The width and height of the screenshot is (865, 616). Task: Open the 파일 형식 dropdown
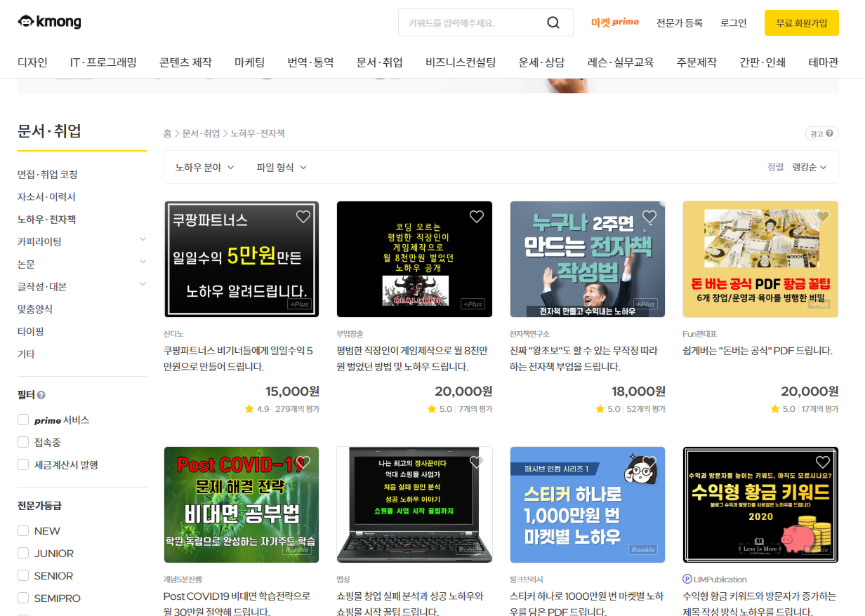(281, 167)
